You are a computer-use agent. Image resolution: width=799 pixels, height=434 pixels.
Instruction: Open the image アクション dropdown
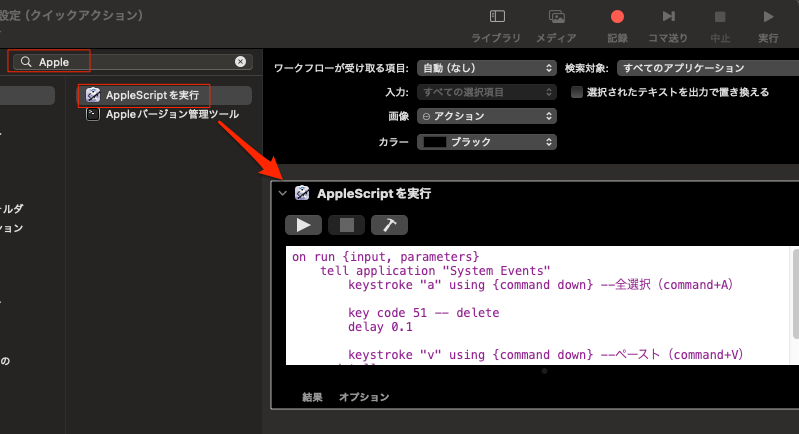point(486,116)
